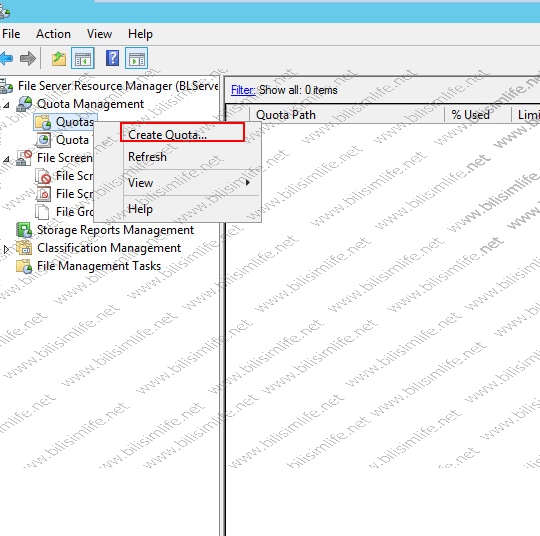Click the Storage Reports Management icon
The height and width of the screenshot is (536, 540).
coord(24,230)
